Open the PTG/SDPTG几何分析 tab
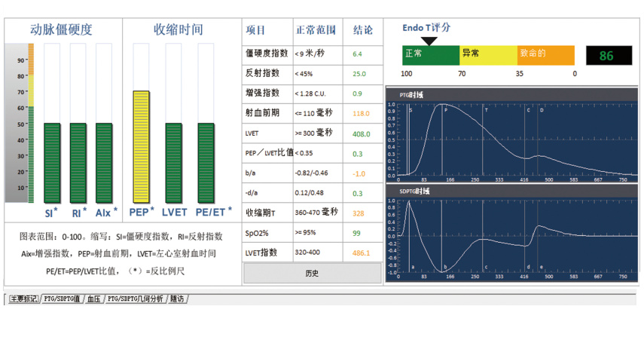The image size is (644, 340). (135, 299)
